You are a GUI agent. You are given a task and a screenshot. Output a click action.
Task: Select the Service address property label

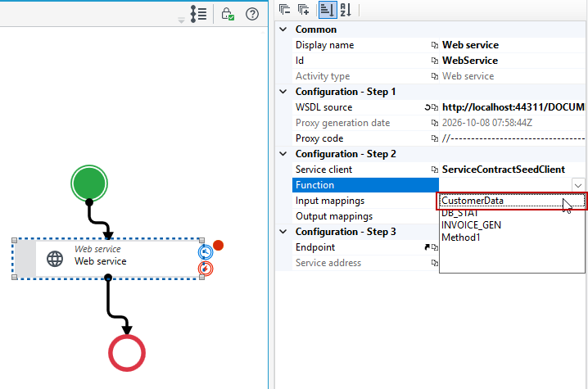(x=328, y=263)
